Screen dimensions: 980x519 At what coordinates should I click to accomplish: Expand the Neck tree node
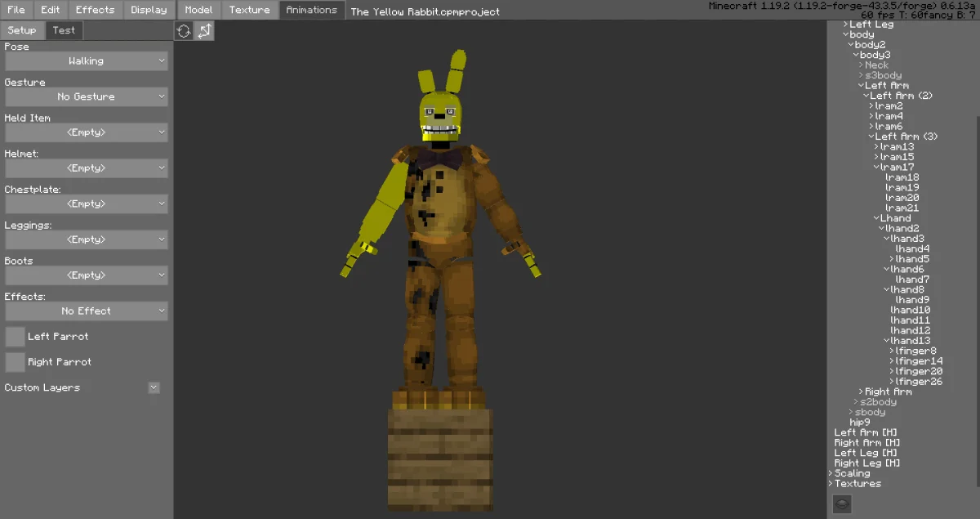[861, 65]
